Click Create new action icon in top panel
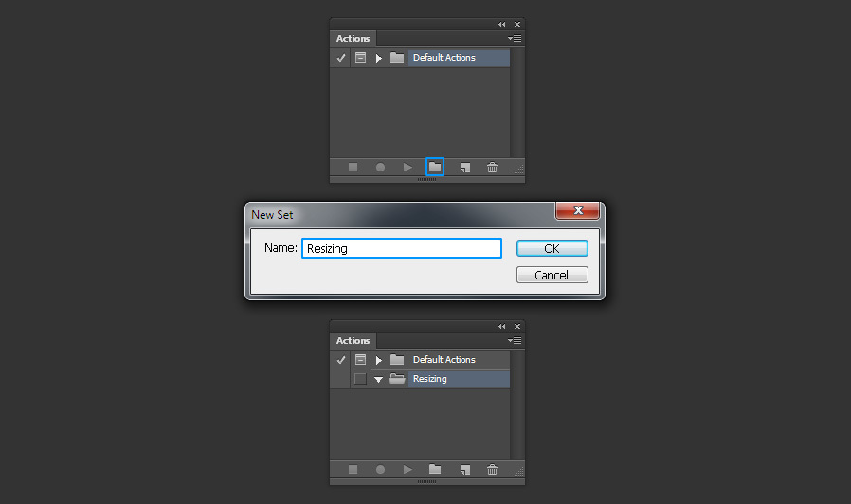Image resolution: width=851 pixels, height=504 pixels. (464, 168)
